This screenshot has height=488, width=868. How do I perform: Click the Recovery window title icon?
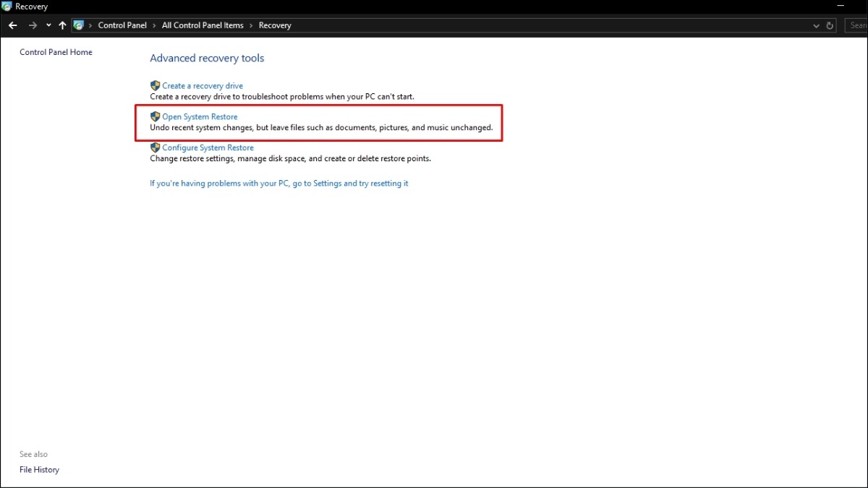coord(7,7)
